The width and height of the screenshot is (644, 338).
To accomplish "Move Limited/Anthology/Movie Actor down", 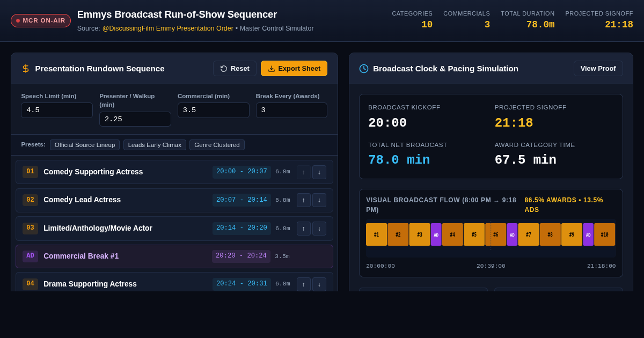I will [x=319, y=229].
